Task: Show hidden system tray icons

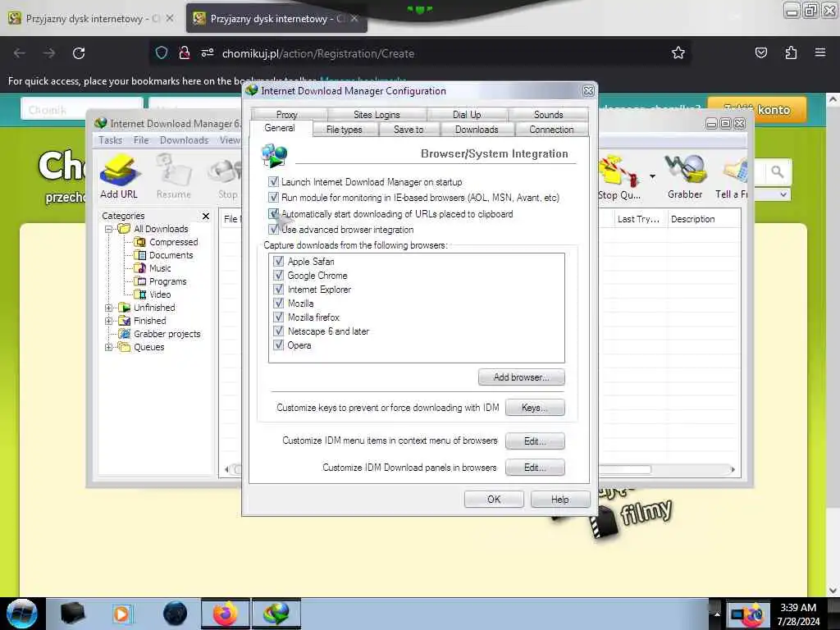Action: pyautogui.click(x=717, y=614)
